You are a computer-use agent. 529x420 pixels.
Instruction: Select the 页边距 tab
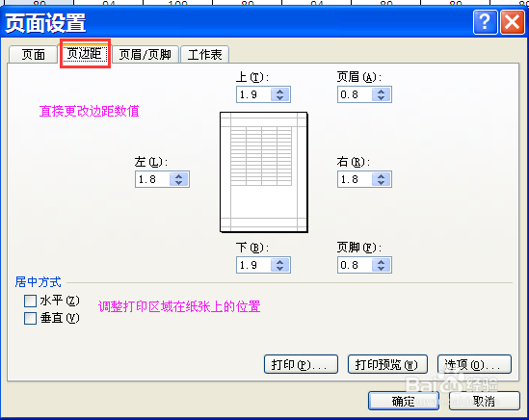point(85,53)
